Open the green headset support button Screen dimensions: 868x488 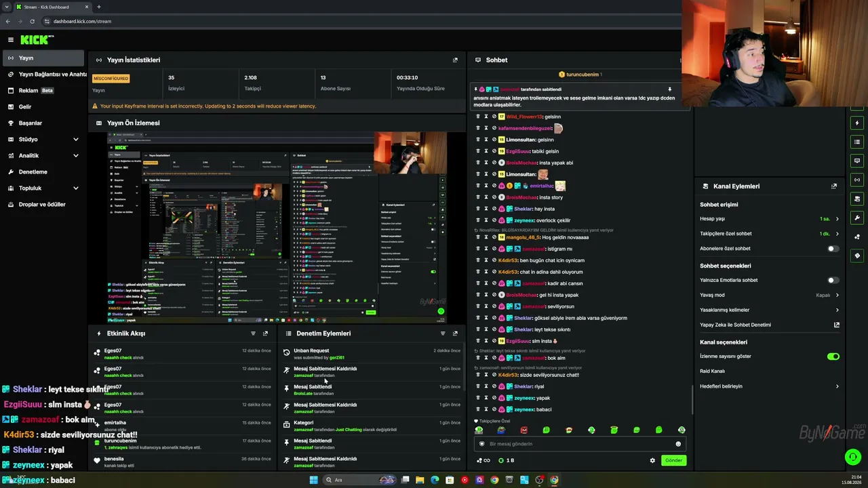pos(853,457)
